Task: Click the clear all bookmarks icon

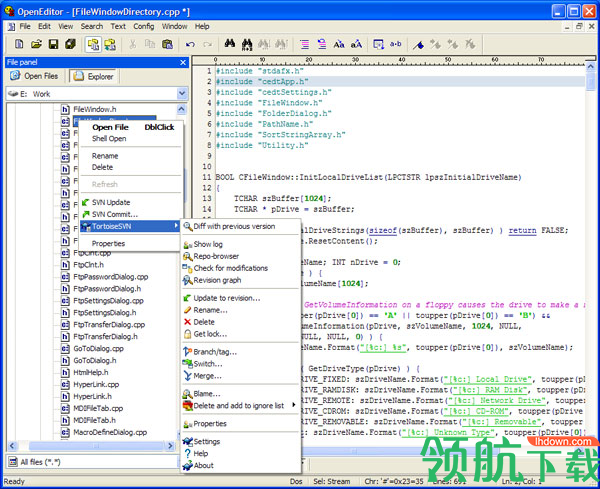Action: (x=470, y=44)
